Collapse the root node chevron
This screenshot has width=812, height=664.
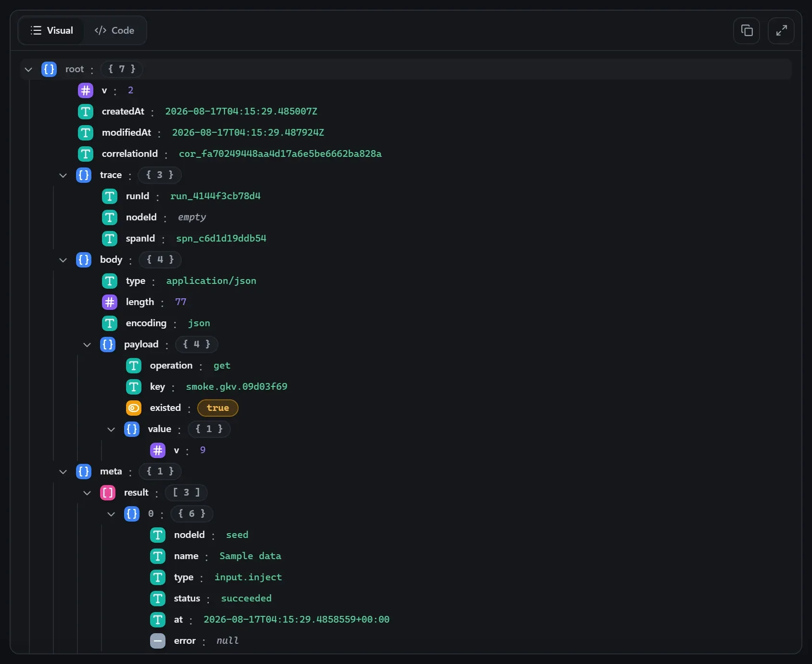(x=28, y=69)
